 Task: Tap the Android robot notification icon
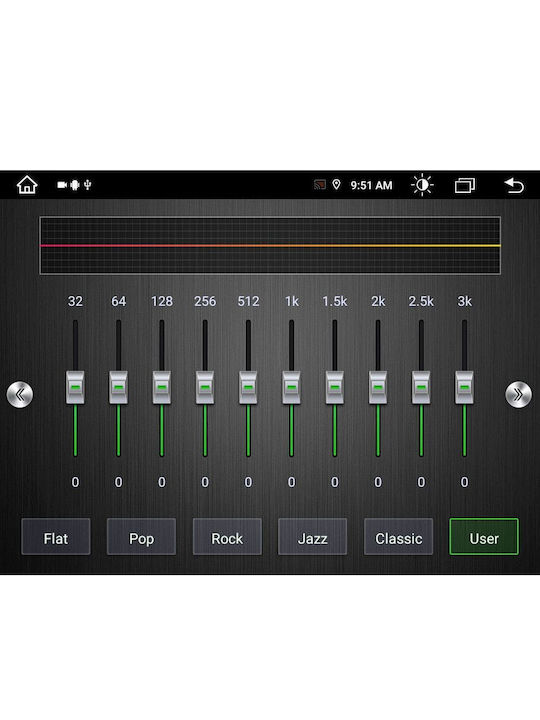pyautogui.click(x=75, y=185)
